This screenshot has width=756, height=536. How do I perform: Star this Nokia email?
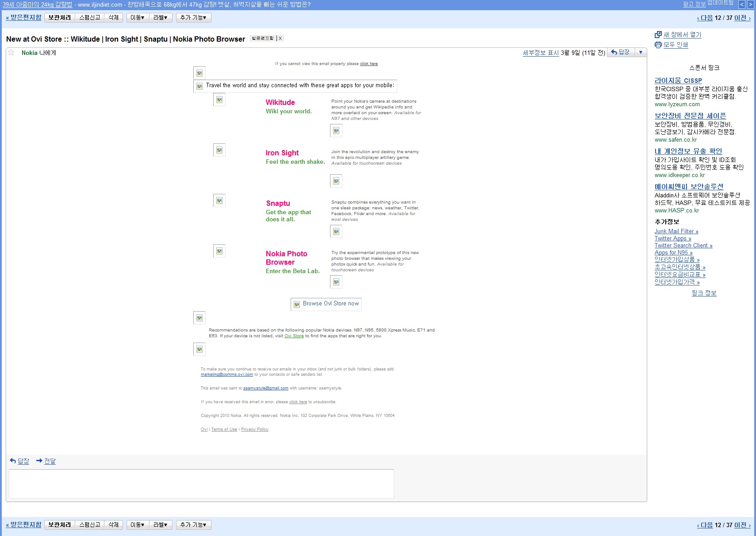(11, 53)
